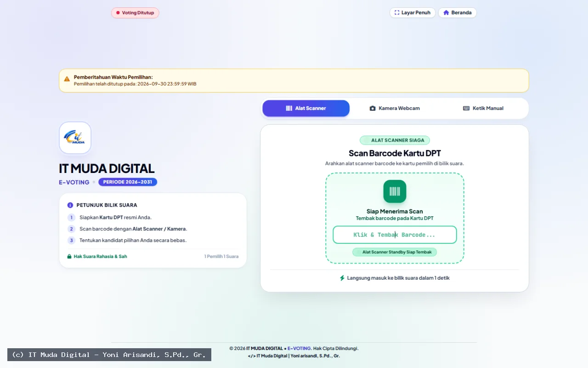Click the Siap Menerima Scan text
This screenshot has width=588, height=368.
tap(395, 212)
